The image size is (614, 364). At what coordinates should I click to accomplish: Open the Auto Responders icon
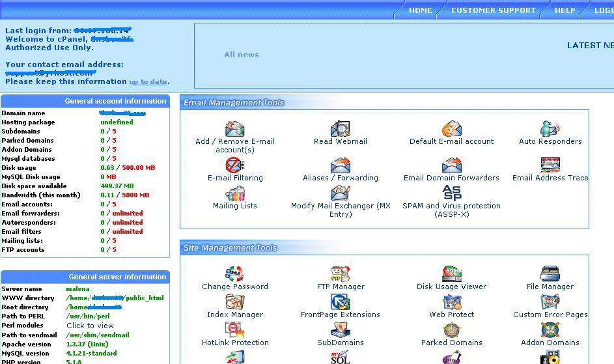(x=550, y=129)
